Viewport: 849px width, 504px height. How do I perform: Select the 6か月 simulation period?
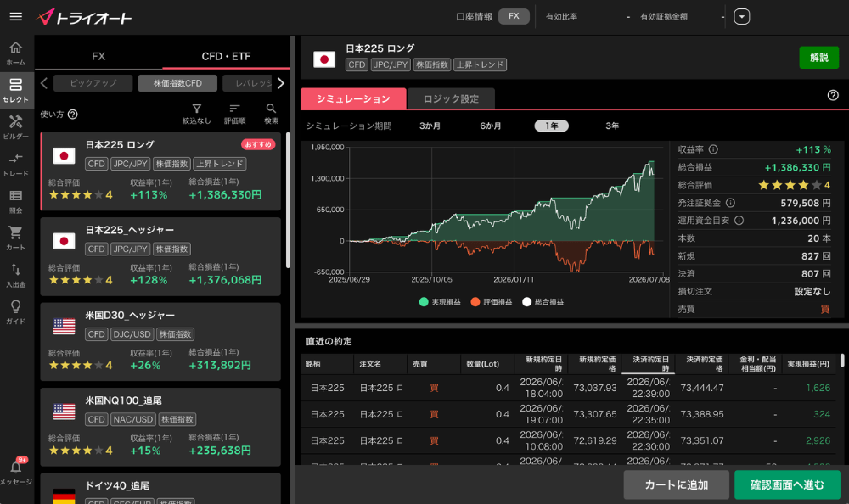coord(491,126)
